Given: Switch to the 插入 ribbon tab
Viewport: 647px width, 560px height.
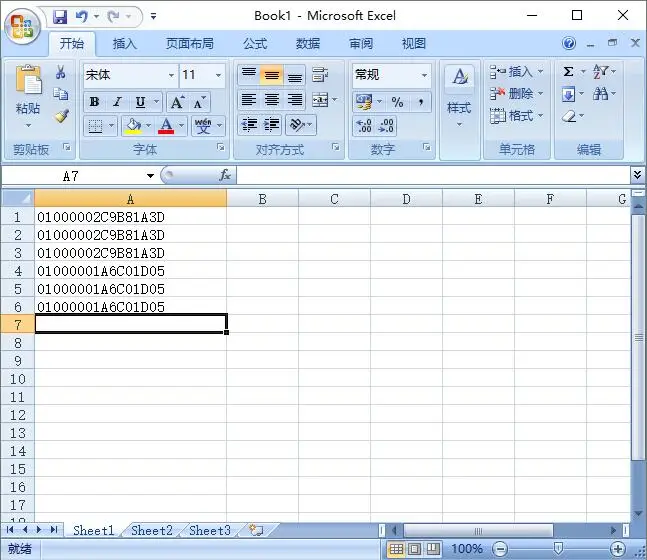Looking at the screenshot, I should tap(125, 43).
